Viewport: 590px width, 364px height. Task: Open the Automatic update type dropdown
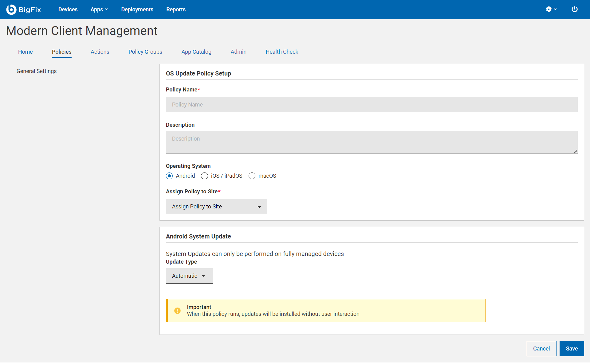[x=189, y=276]
